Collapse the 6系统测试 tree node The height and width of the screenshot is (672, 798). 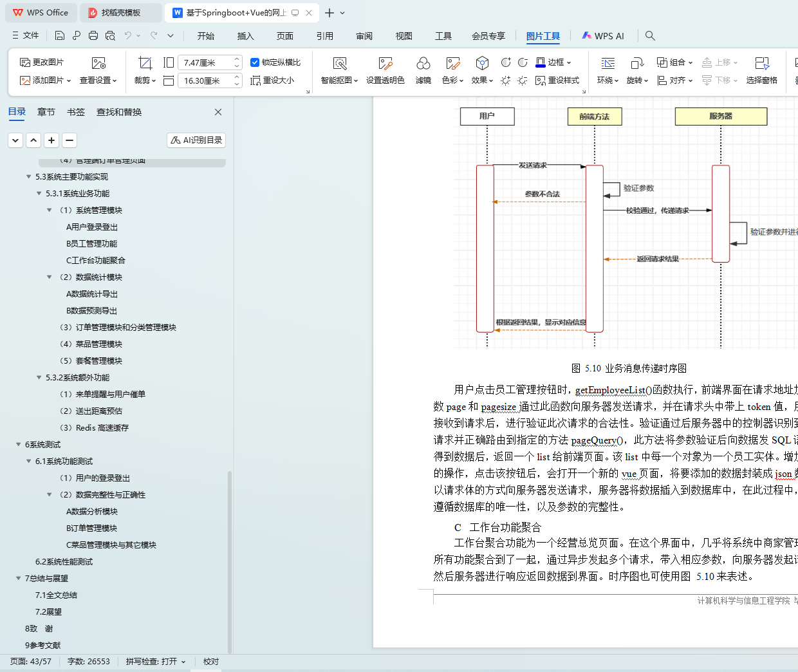tap(18, 444)
